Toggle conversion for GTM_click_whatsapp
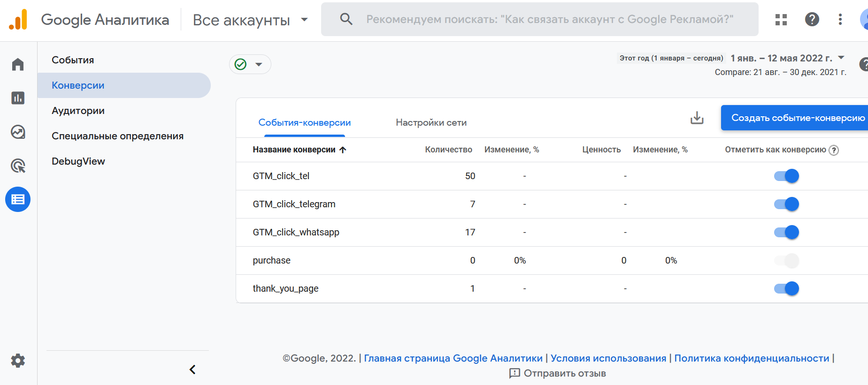The image size is (868, 385). click(x=786, y=232)
